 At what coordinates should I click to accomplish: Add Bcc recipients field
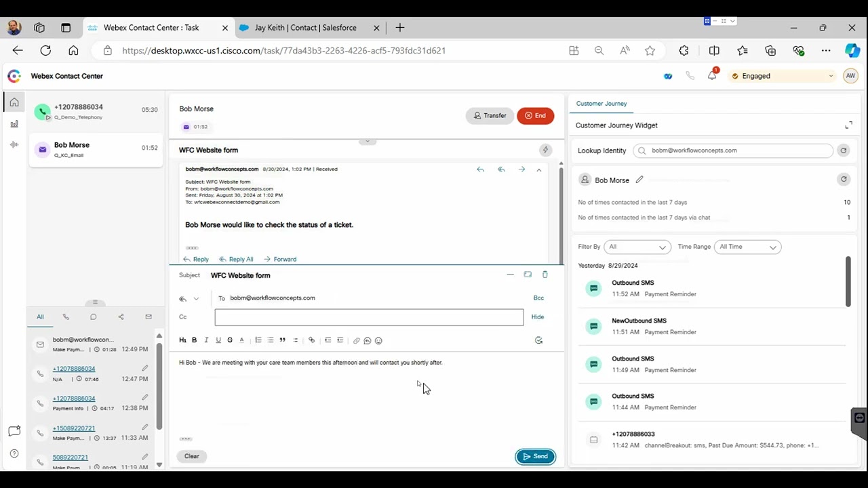pyautogui.click(x=538, y=298)
